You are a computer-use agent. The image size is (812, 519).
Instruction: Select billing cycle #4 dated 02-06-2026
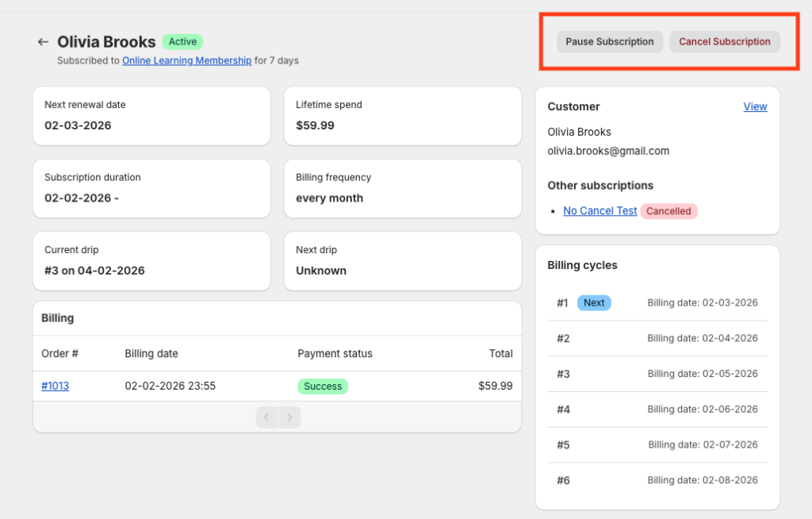pos(657,409)
